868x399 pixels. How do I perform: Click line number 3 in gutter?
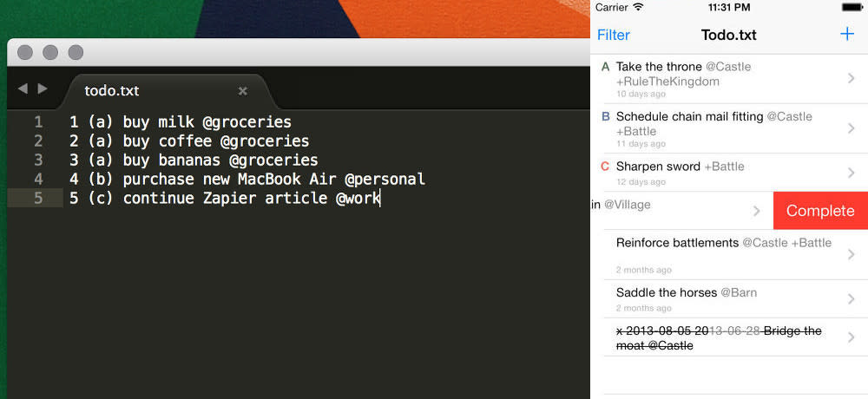(x=38, y=160)
